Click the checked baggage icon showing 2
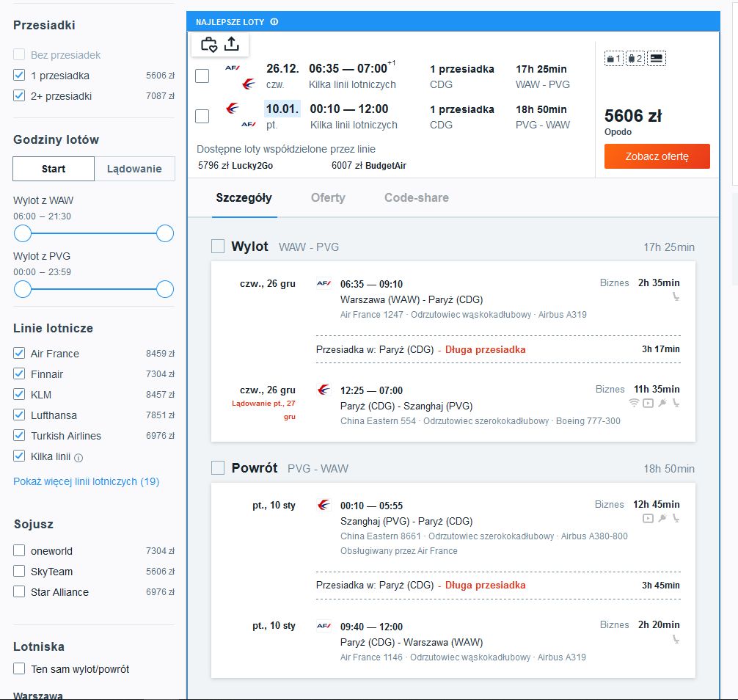 pos(635,59)
